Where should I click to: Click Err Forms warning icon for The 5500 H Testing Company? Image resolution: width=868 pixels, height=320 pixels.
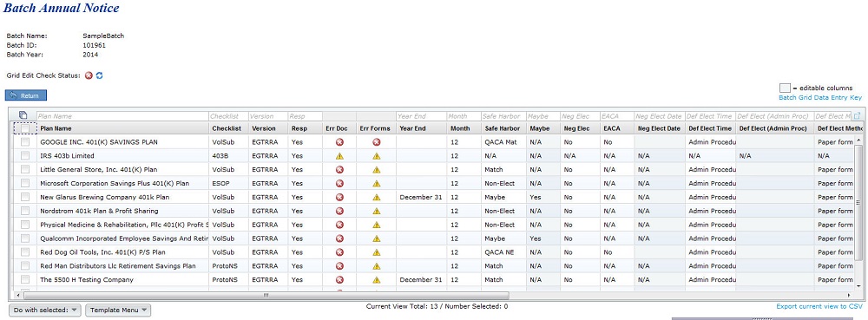pyautogui.click(x=377, y=280)
